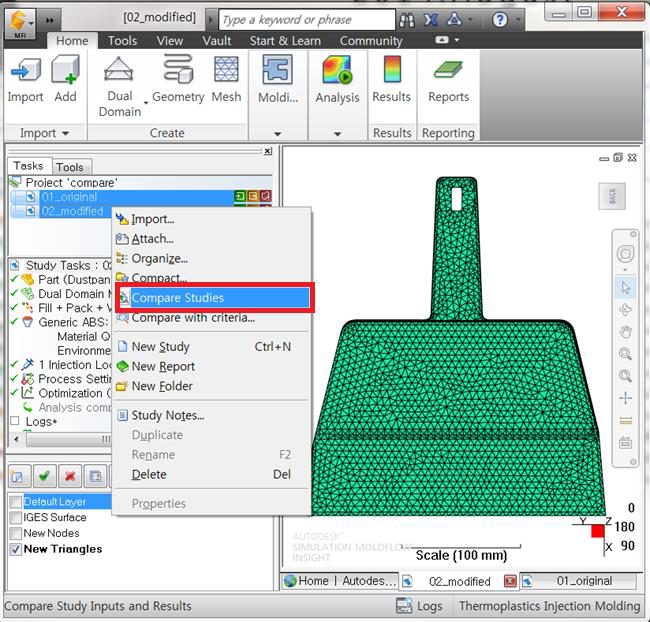
Task: Expand the Import panel dropdown arrow
Action: click(x=65, y=134)
